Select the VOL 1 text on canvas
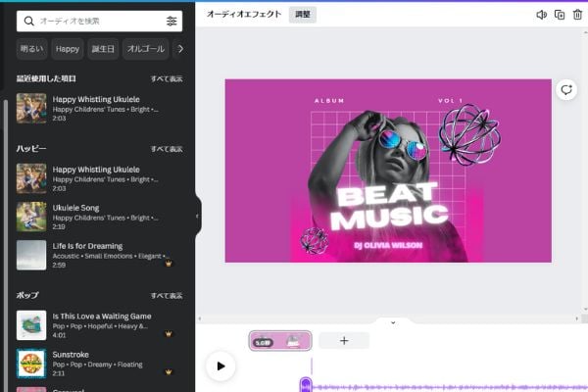The width and height of the screenshot is (588, 392). click(x=451, y=101)
